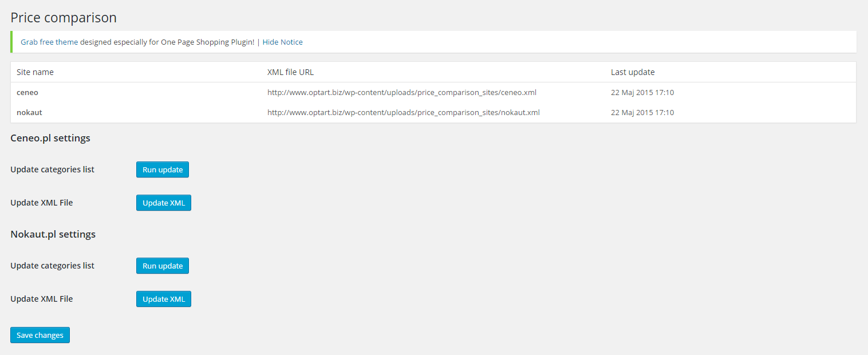Image resolution: width=868 pixels, height=355 pixels.
Task: Click the nokaut row last update date
Action: tap(642, 112)
